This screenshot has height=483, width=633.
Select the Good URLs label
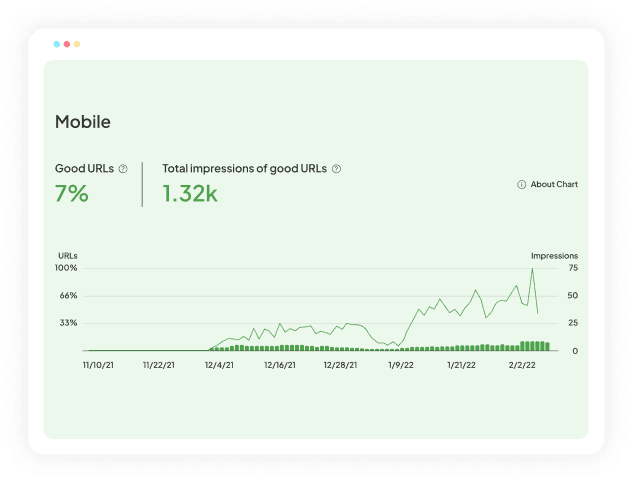[84, 169]
